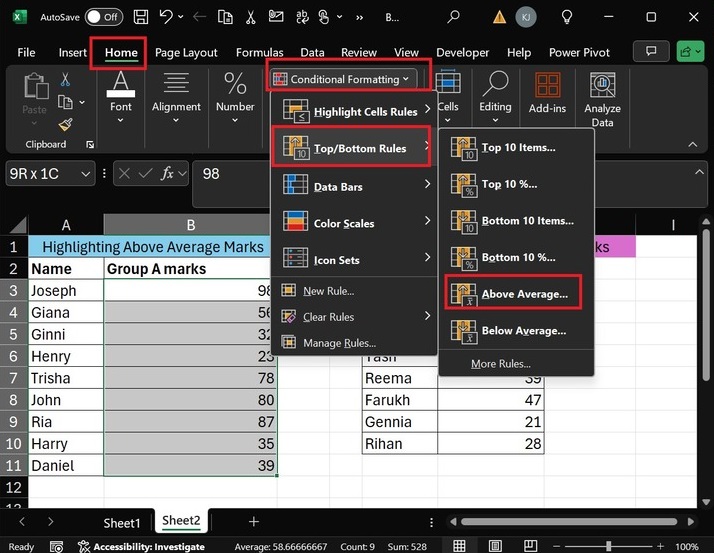
Task: Click More Rules at submenu bottom
Action: pos(500,364)
